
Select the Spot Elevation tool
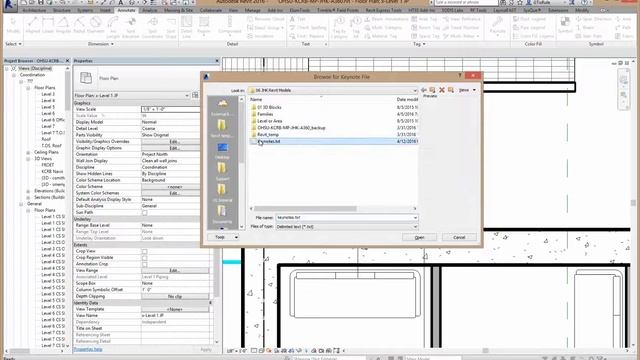click(x=131, y=27)
